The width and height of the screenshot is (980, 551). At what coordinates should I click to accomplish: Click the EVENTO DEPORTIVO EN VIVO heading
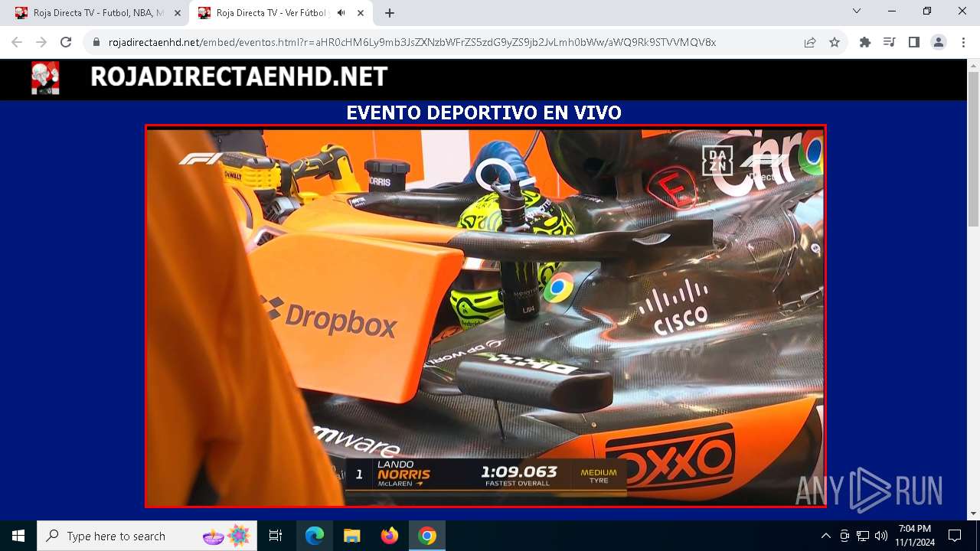pyautogui.click(x=484, y=112)
